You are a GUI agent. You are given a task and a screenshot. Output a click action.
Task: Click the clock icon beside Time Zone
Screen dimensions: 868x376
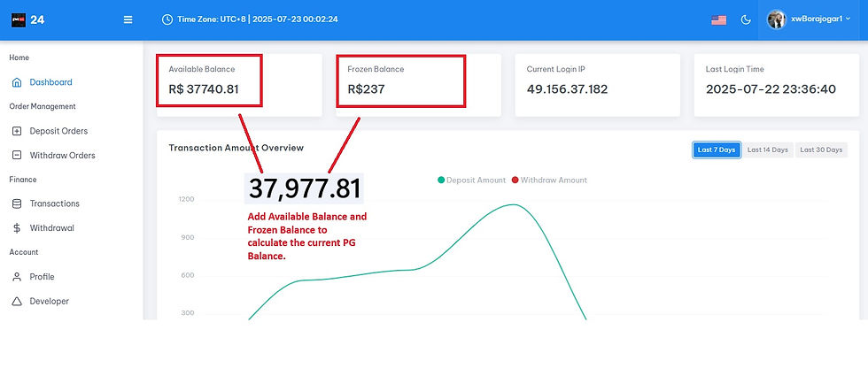pos(167,19)
